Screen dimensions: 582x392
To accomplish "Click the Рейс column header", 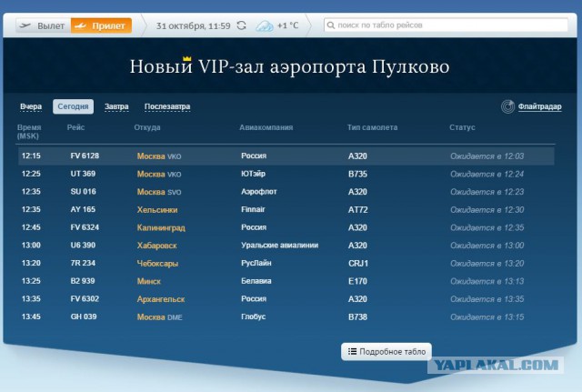I will (75, 127).
